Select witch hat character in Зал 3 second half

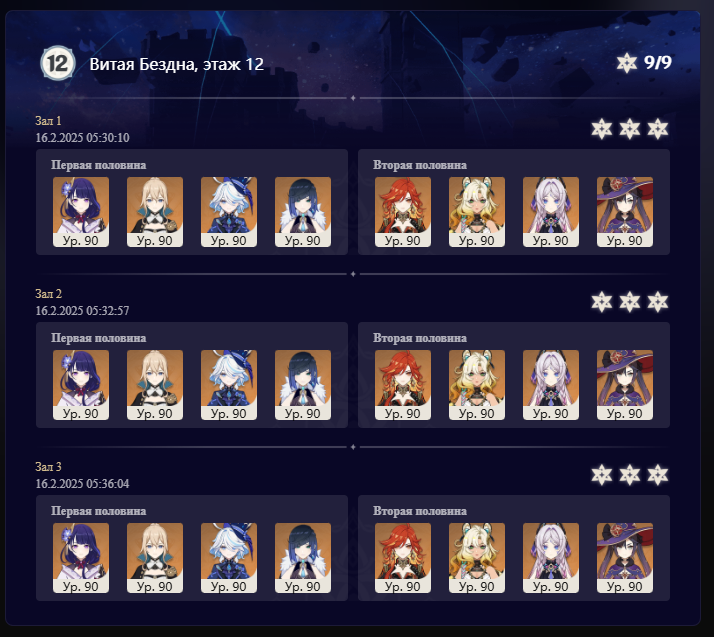tap(625, 558)
